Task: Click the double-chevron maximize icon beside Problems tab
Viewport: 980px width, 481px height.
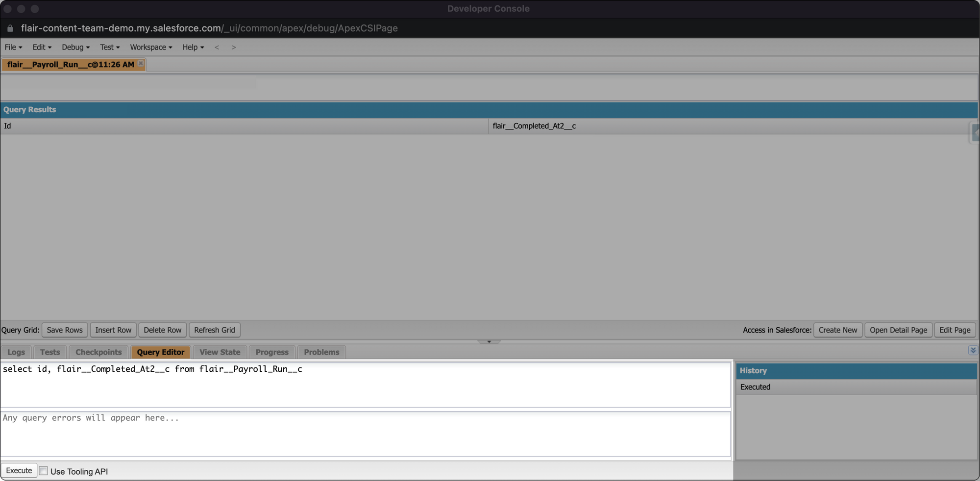Action: click(974, 350)
